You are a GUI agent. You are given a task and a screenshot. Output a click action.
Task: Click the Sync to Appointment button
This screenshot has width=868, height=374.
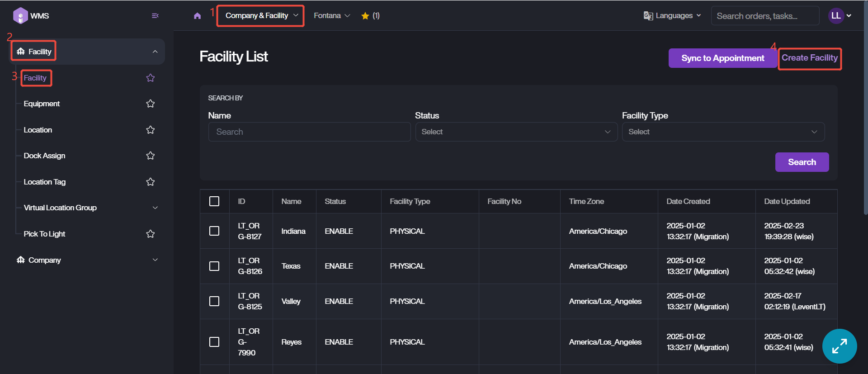point(722,58)
